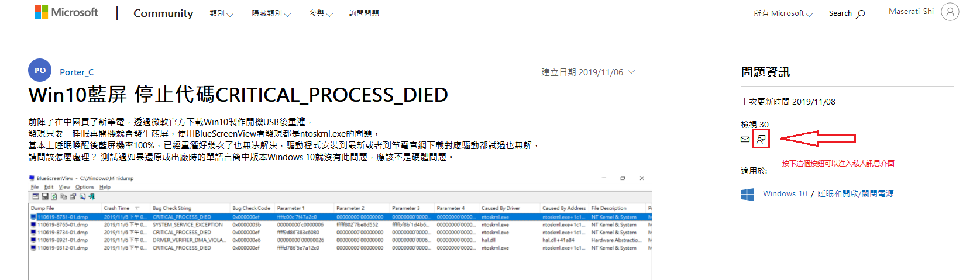
Task: Select the 110619-9312-01.dmp row
Action: pos(340,247)
